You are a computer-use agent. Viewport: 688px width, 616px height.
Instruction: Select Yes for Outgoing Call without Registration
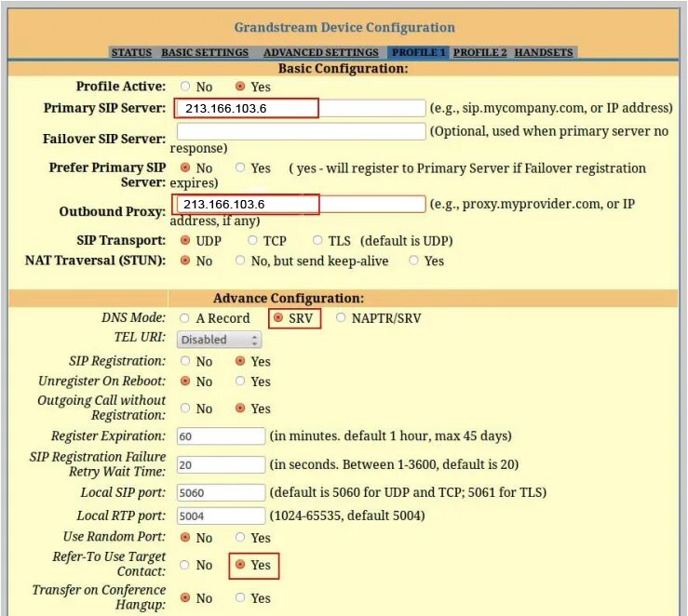(240, 408)
